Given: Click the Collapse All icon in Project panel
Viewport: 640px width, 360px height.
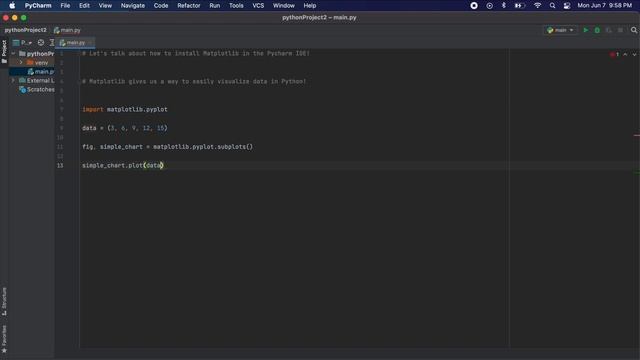Looking at the screenshot, I should [52, 42].
